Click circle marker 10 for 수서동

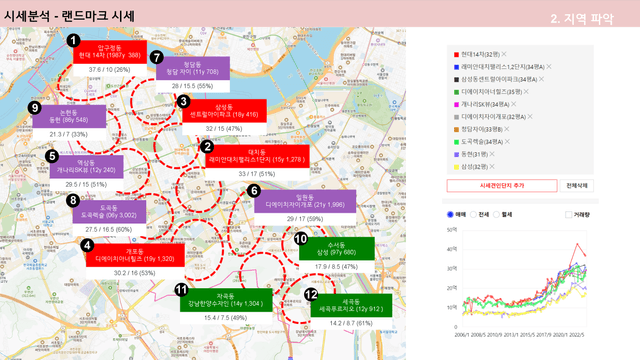click(x=301, y=239)
